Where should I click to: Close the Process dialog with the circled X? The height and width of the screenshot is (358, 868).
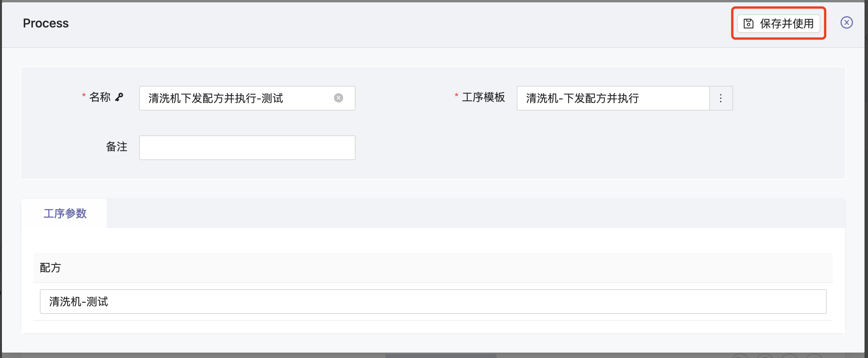tap(846, 23)
